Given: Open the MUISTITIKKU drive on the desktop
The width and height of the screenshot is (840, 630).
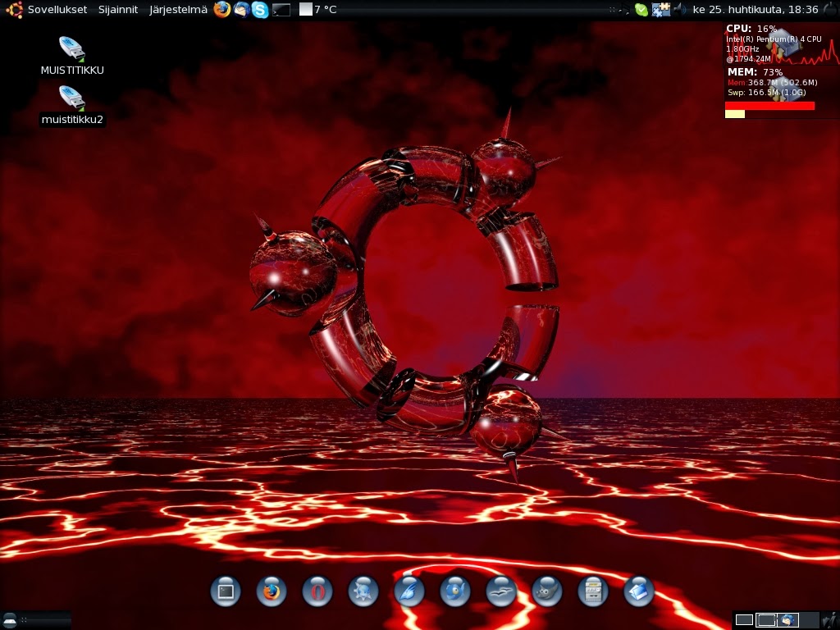Looking at the screenshot, I should (72, 49).
